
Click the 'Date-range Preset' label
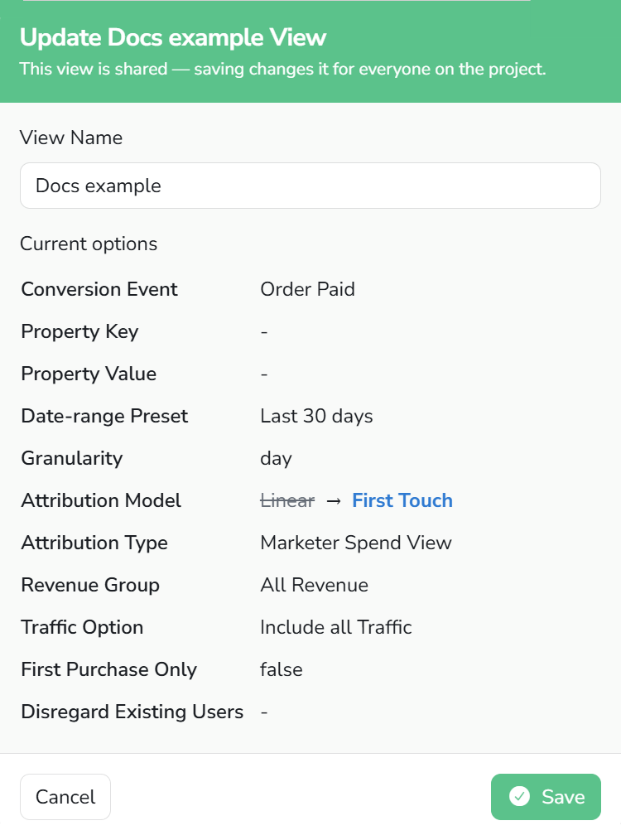[x=104, y=416]
